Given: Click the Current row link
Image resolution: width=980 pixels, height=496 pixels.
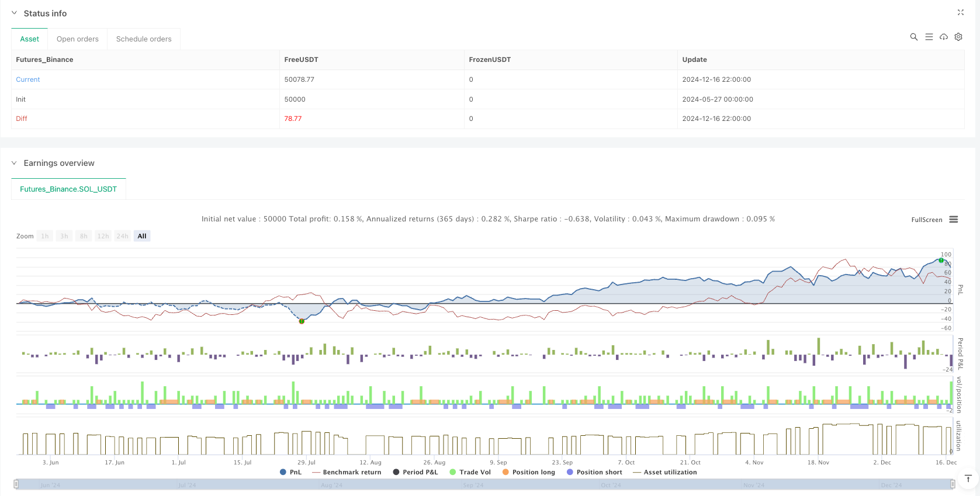Looking at the screenshot, I should 28,79.
